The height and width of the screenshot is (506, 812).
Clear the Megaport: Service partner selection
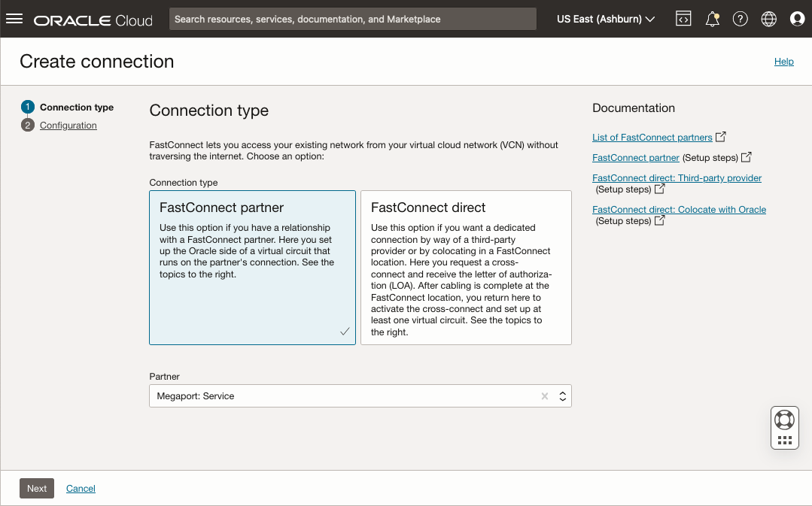coord(545,396)
